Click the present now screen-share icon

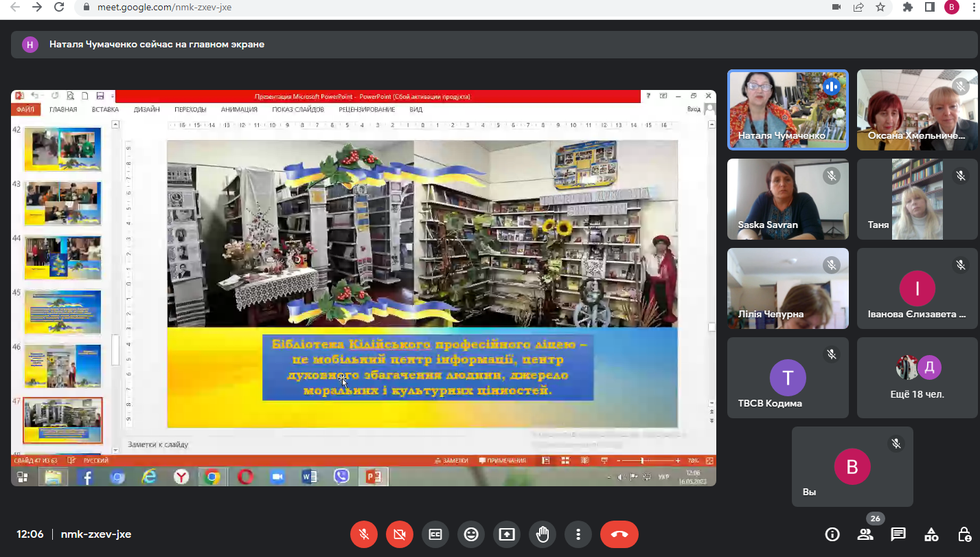(x=507, y=534)
